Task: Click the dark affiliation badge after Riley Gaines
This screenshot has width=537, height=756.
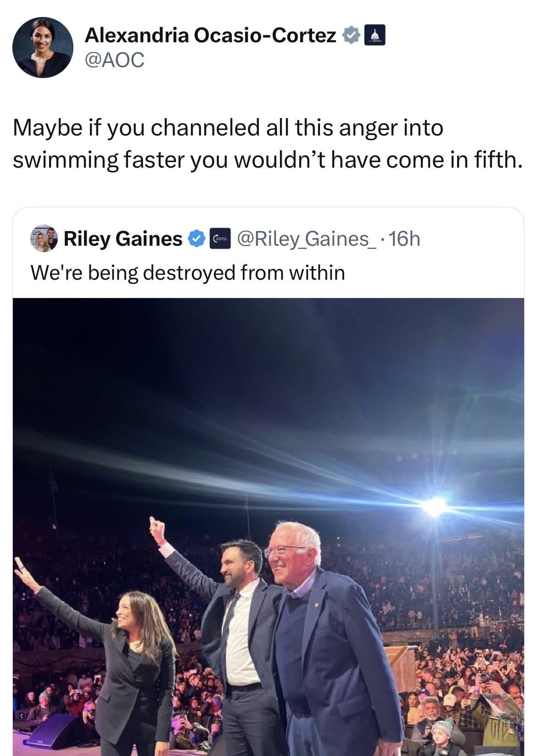Action: point(220,238)
